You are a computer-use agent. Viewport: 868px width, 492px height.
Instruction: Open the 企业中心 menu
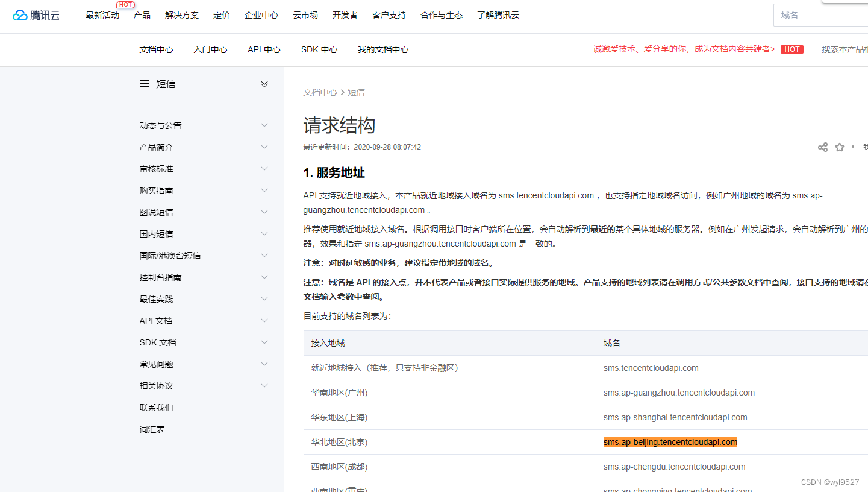tap(261, 15)
